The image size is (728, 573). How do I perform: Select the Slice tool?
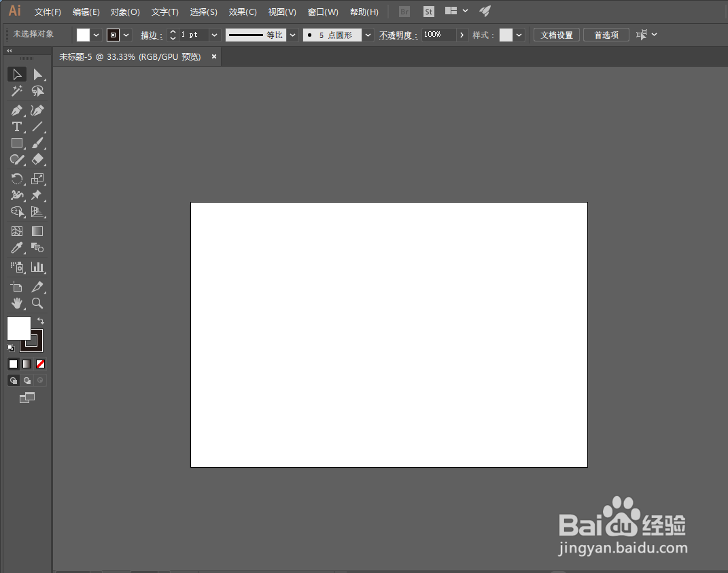tap(37, 287)
